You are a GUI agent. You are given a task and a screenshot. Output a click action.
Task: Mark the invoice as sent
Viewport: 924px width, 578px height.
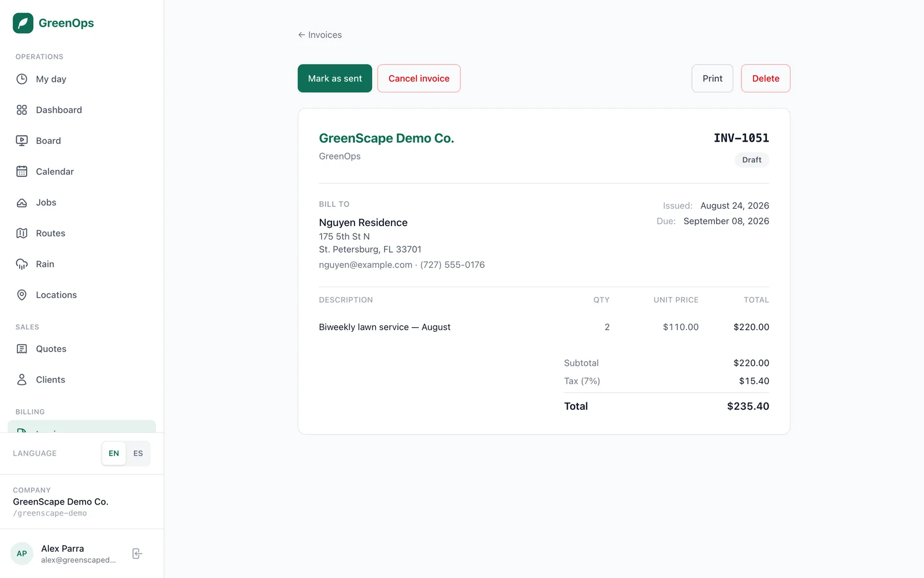335,78
